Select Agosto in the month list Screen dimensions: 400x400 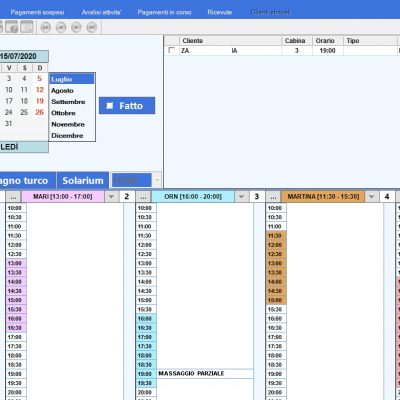pyautogui.click(x=72, y=91)
